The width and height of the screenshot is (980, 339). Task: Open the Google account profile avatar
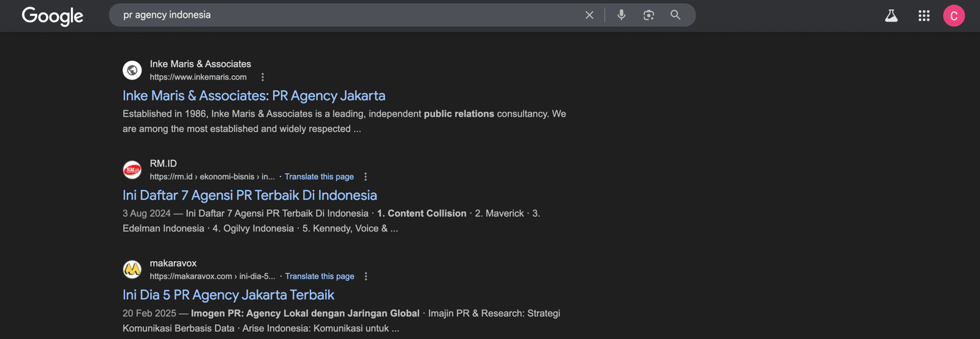pos(954,16)
